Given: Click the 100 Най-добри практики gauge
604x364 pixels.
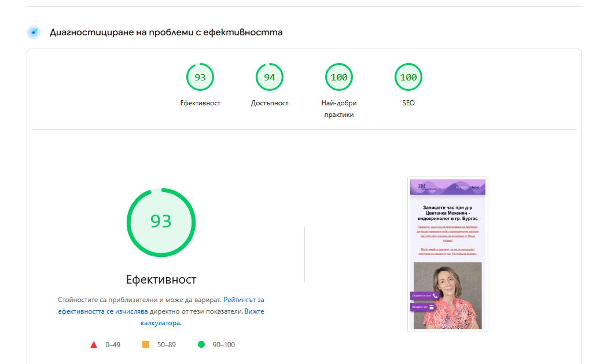Looking at the screenshot, I should click(x=339, y=78).
